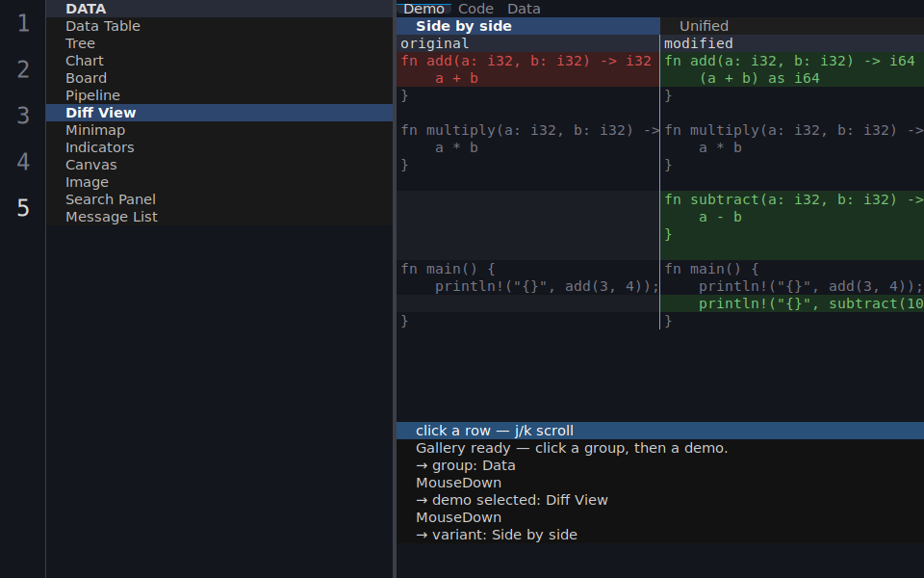Open the Message List demo
Screen dimensions: 924x578
point(219,217)
